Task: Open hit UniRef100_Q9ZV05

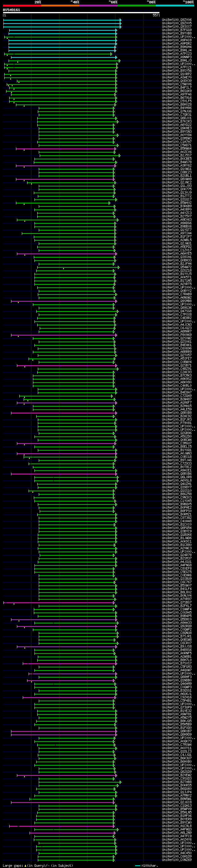Action: click(177, 23)
